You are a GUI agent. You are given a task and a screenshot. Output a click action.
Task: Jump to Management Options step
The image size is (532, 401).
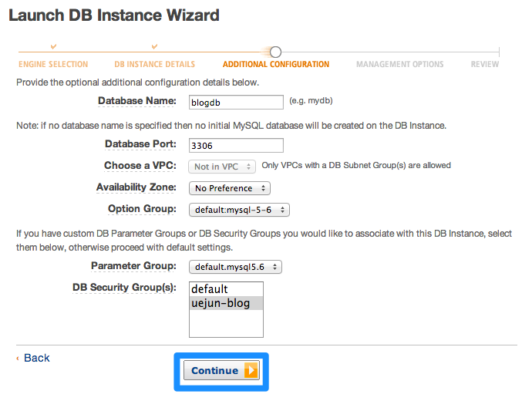399,65
